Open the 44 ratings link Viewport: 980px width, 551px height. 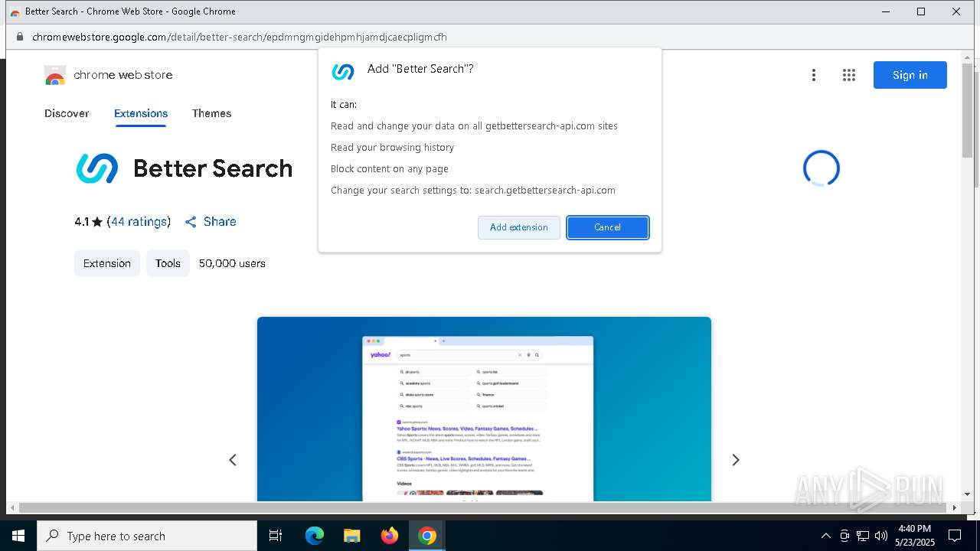pyautogui.click(x=139, y=222)
